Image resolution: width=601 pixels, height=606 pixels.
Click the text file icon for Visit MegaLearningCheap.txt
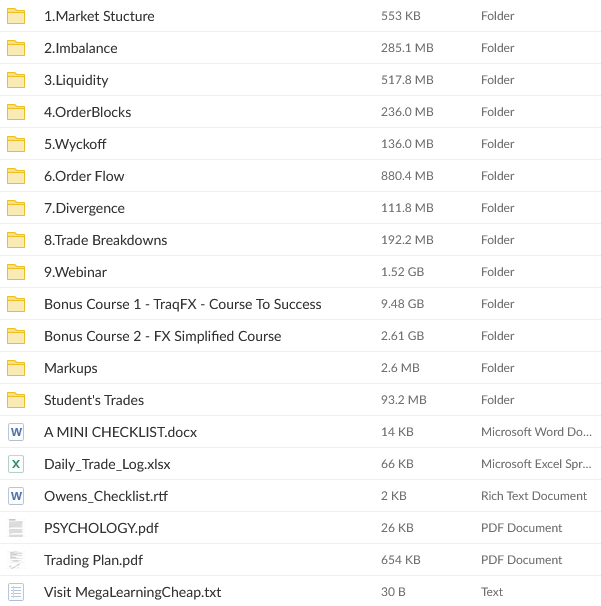16,592
